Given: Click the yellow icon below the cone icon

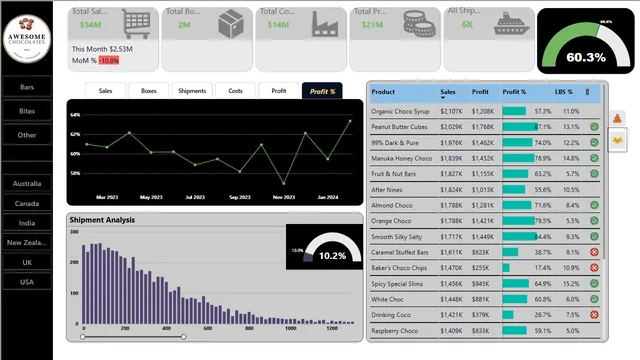Looking at the screenshot, I should tap(617, 140).
